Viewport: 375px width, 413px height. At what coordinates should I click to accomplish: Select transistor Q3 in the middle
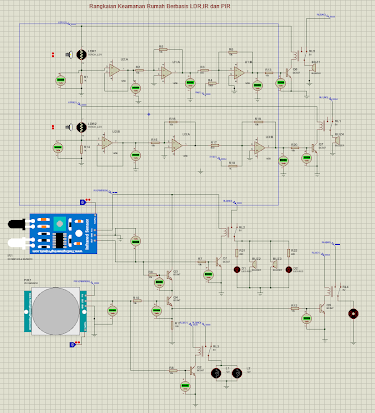170,275
